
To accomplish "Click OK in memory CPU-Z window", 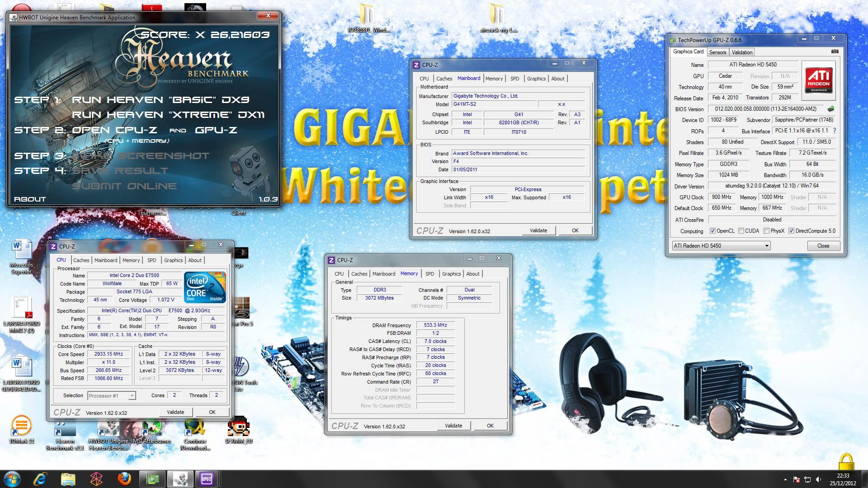I will pos(490,426).
